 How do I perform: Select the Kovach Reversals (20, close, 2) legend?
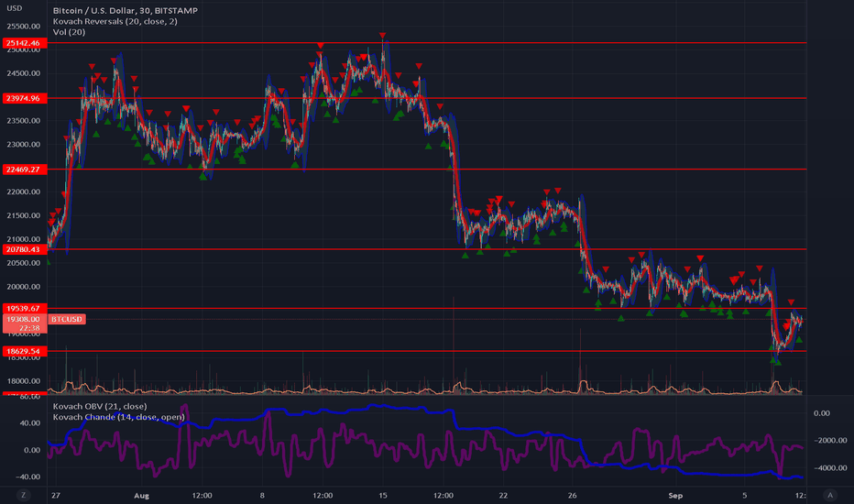pos(115,21)
